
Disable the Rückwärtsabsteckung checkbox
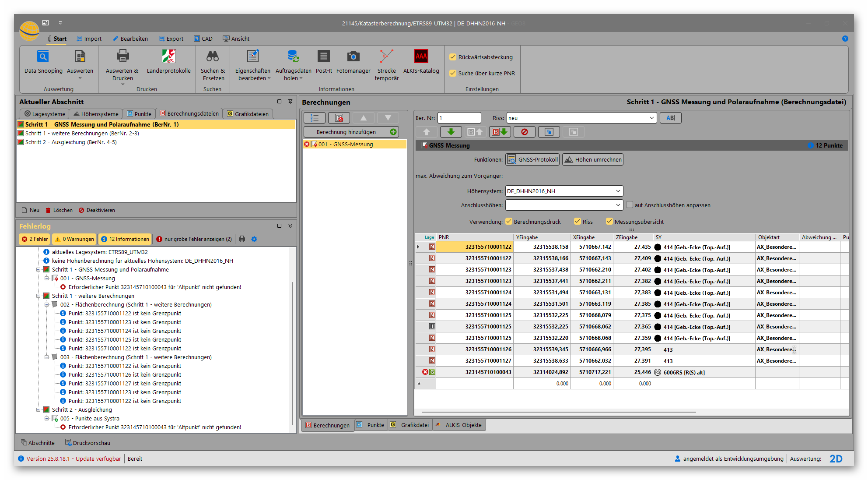453,57
